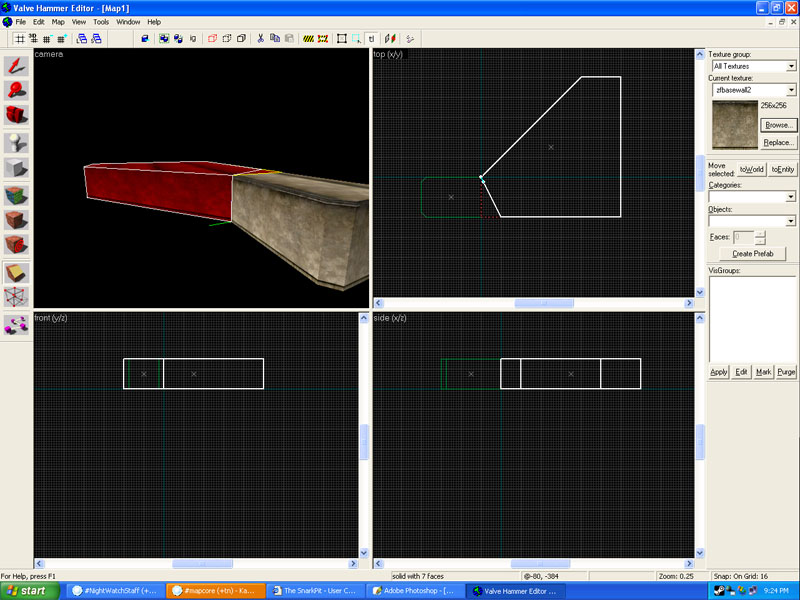The height and width of the screenshot is (600, 800).
Task: Toggle texture lock (tl) button
Action: click(370, 38)
